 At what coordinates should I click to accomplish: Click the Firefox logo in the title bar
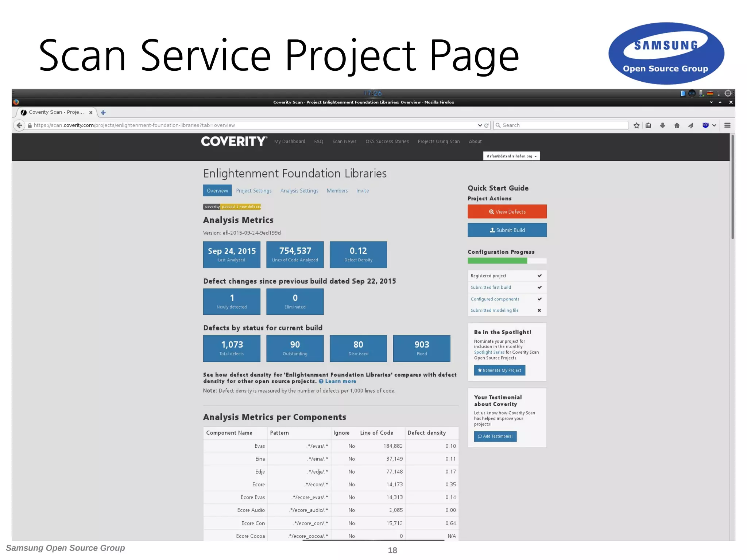(x=16, y=102)
